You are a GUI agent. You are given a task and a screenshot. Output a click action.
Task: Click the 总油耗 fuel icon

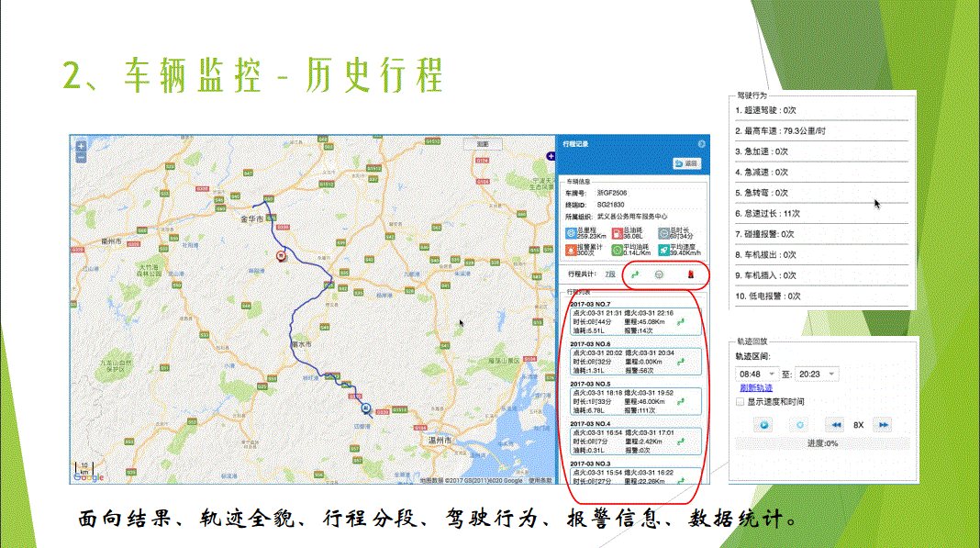coord(617,233)
